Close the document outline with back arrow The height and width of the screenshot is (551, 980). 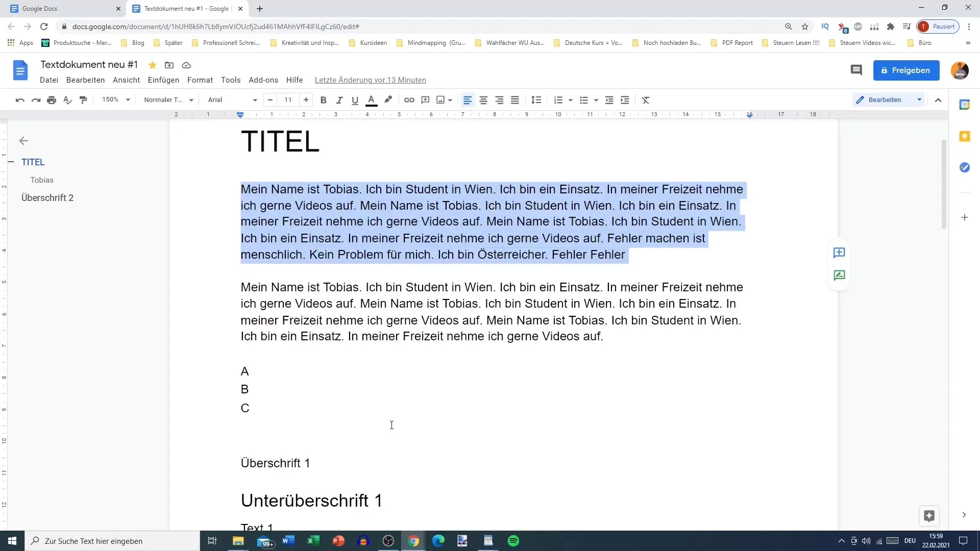(23, 141)
